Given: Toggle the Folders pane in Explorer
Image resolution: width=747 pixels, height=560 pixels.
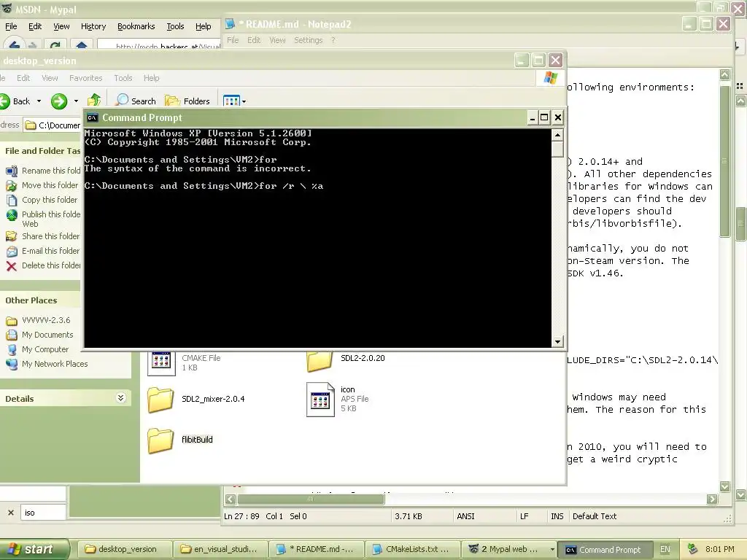Looking at the screenshot, I should tap(187, 101).
